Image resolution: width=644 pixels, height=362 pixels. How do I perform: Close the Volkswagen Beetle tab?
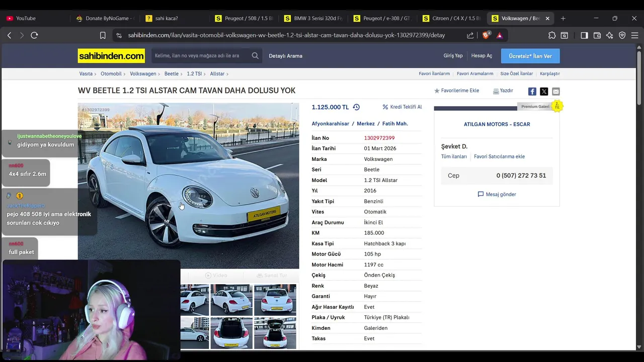click(x=547, y=18)
